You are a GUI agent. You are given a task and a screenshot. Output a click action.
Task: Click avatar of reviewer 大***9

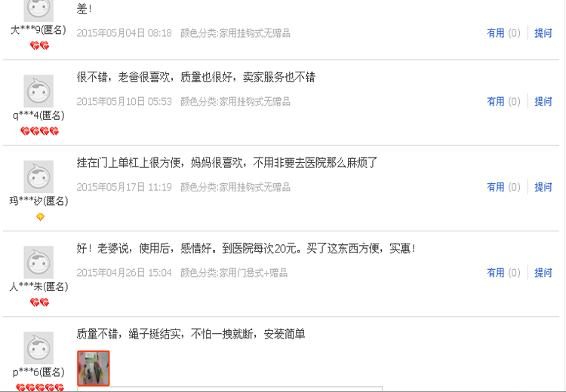(38, 11)
